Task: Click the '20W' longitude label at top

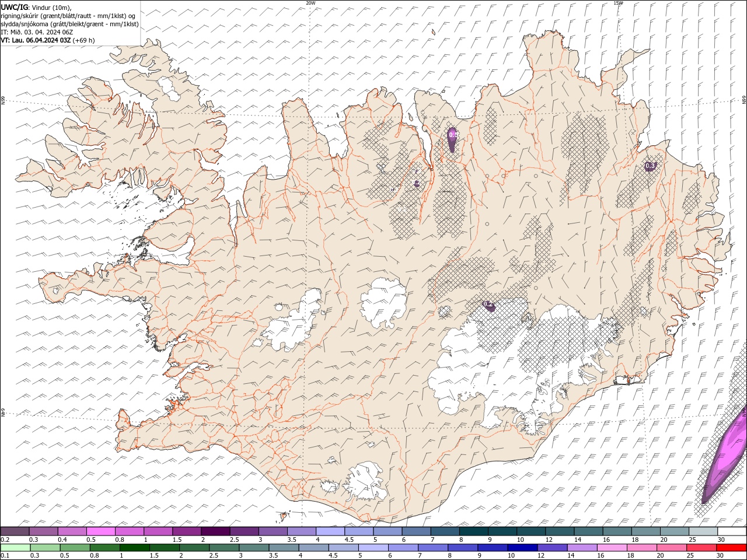Action: point(310,3)
